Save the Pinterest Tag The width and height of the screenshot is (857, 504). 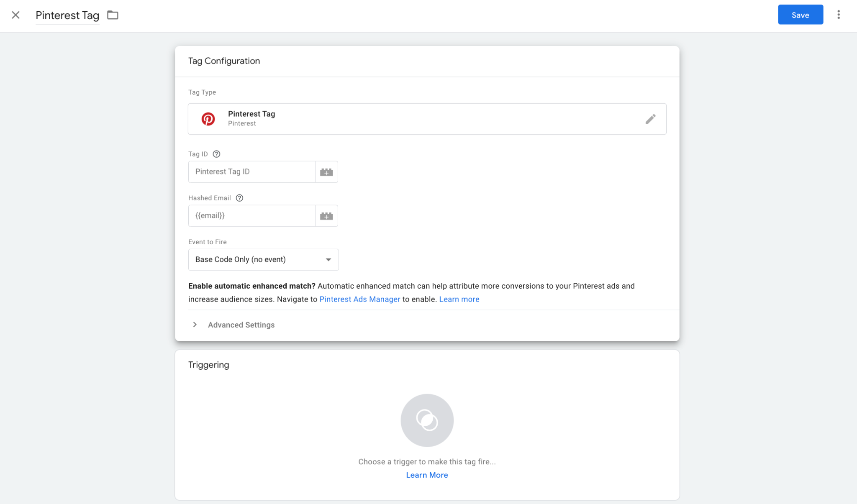point(800,15)
